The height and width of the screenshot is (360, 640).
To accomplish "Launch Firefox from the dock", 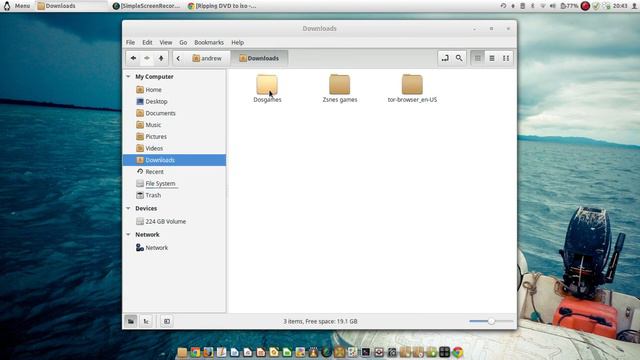I will coord(209,352).
